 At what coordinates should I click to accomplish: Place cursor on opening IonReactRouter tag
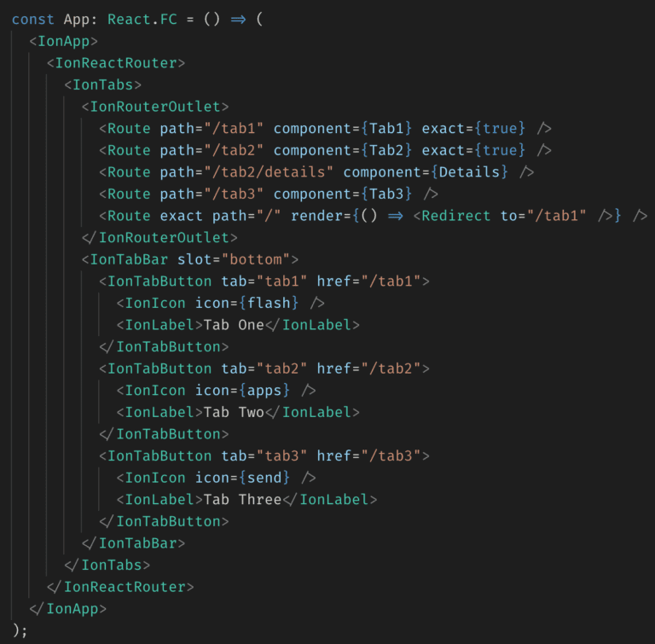point(116,63)
